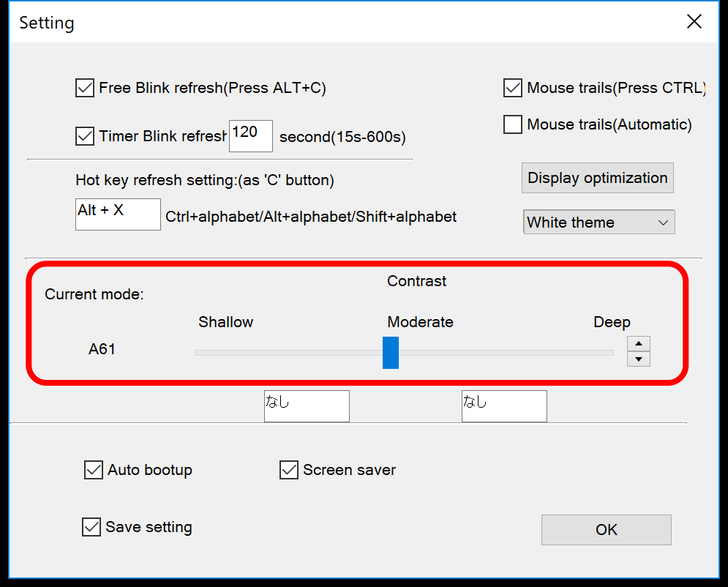Focus the timer seconds field showing 120
The width and height of the screenshot is (728, 587).
point(251,136)
